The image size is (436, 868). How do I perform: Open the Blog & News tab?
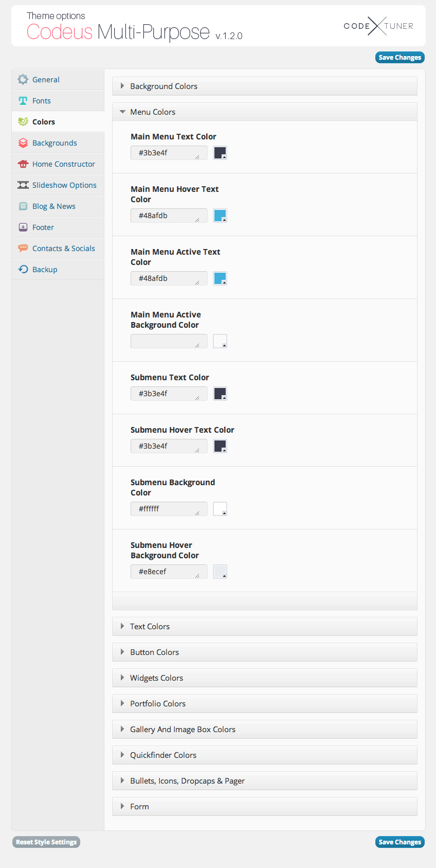pos(58,206)
